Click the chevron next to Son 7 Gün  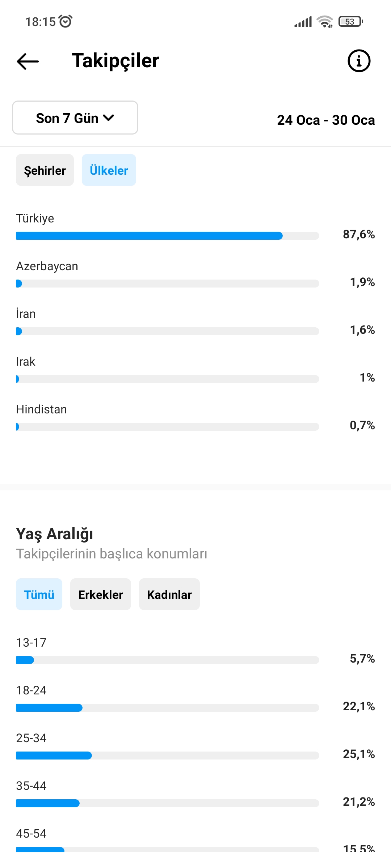click(109, 118)
